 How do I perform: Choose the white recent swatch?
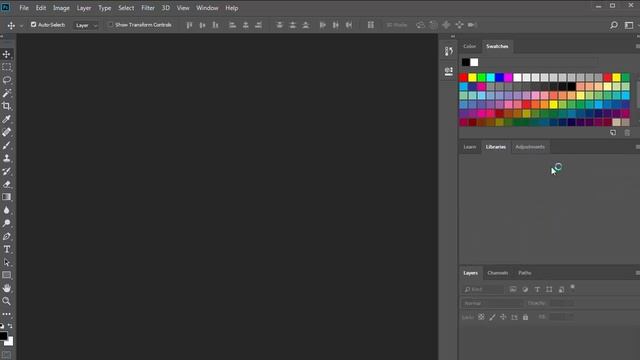coord(474,62)
